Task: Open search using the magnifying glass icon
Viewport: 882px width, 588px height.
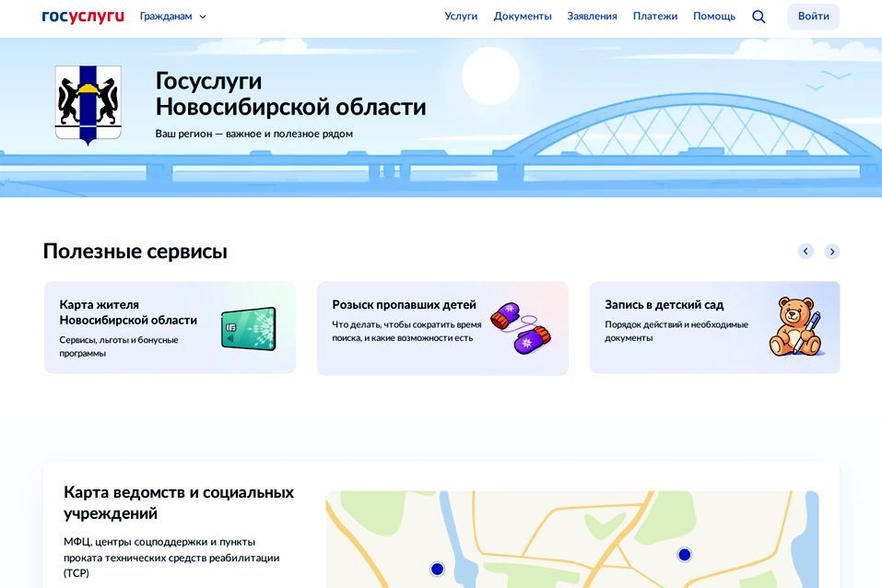Action: (x=759, y=16)
